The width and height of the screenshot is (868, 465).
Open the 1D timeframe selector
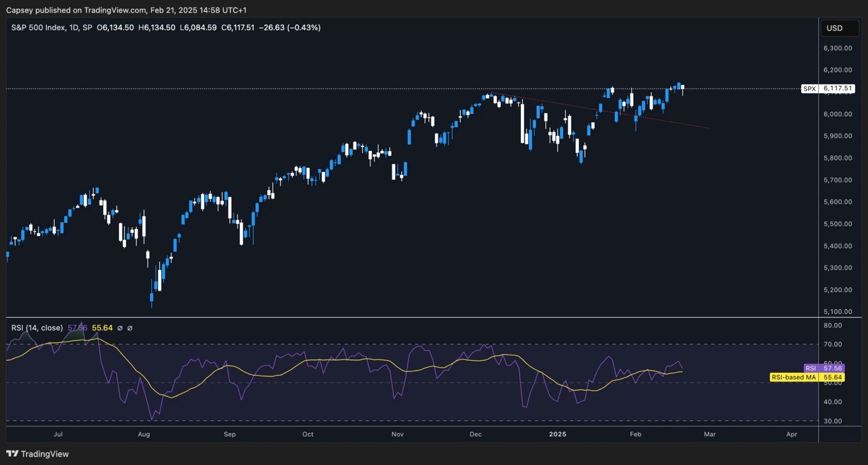click(73, 27)
